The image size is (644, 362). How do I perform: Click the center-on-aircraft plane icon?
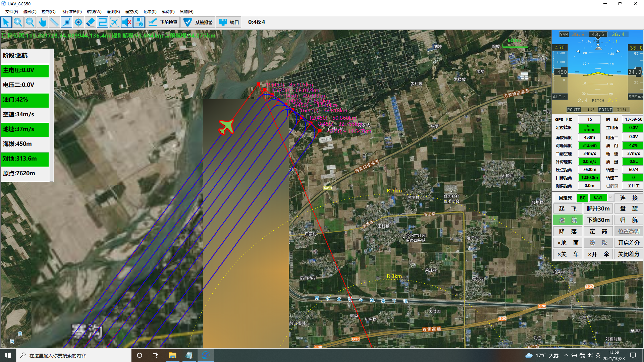[x=114, y=22]
